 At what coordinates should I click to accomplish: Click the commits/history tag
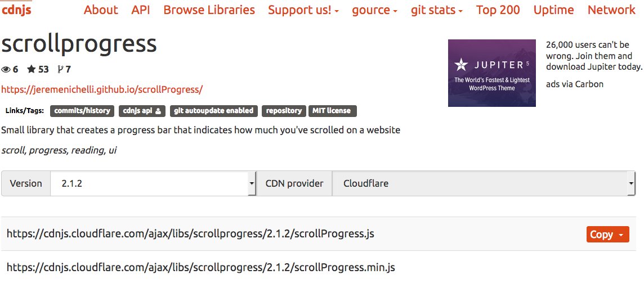82,111
